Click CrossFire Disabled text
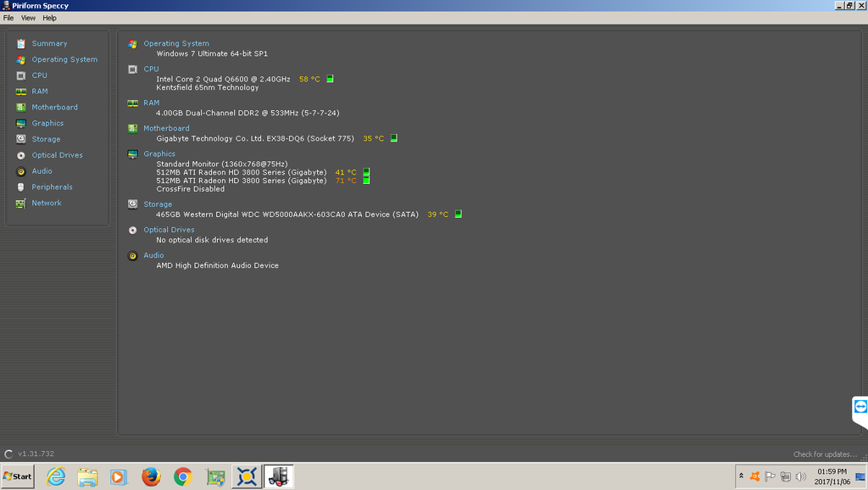 (191, 189)
